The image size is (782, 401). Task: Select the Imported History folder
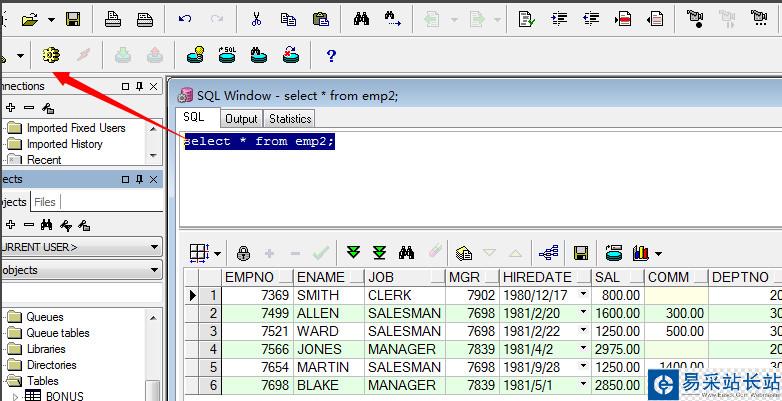point(64,144)
